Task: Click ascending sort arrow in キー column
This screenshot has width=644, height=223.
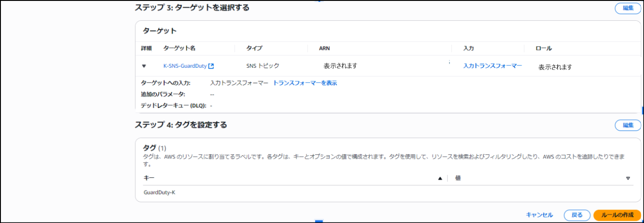Action: 440,178
